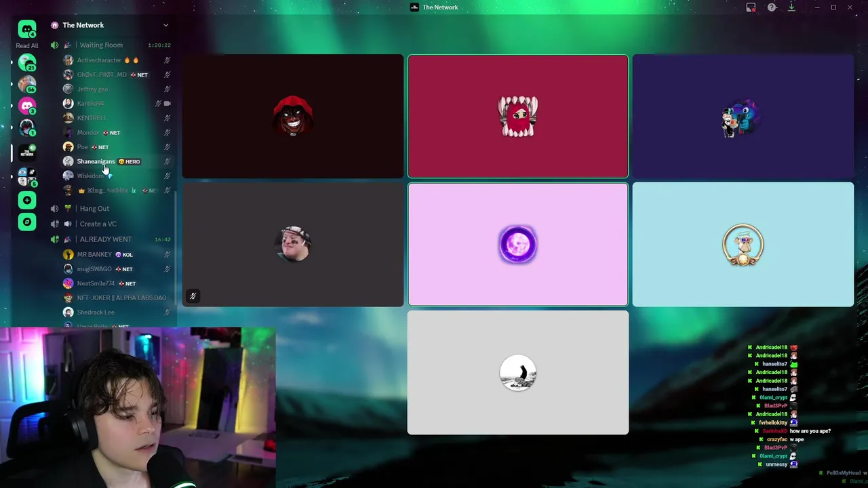
Task: Click chat username unmessy
Action: 776,464
